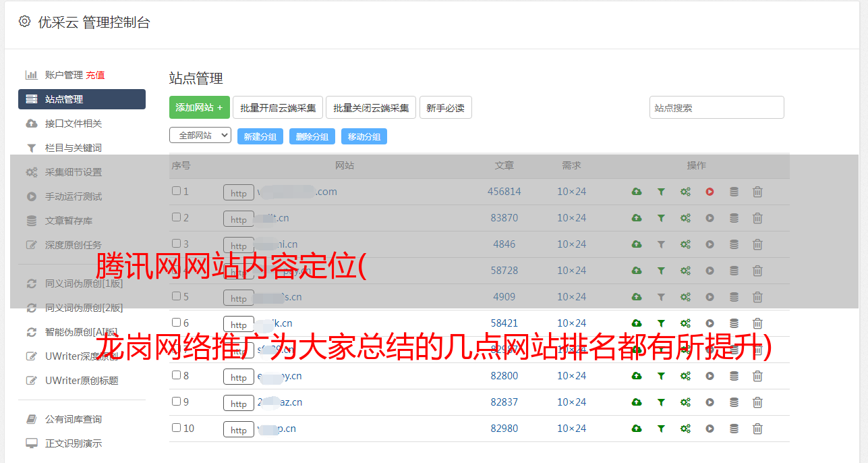
Task: Click the cloud upload icon in row 1
Action: pyautogui.click(x=637, y=192)
